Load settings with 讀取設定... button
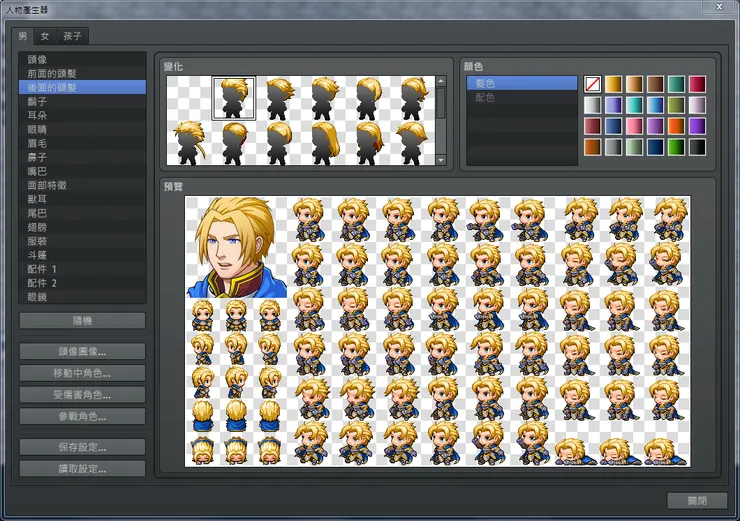The height and width of the screenshot is (521, 740). pyautogui.click(x=82, y=469)
